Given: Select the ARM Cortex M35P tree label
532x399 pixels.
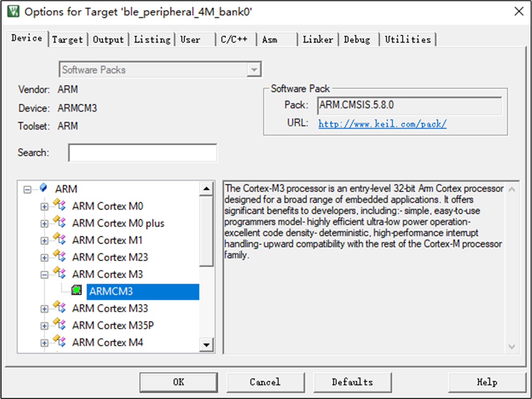Looking at the screenshot, I should click(x=113, y=325).
